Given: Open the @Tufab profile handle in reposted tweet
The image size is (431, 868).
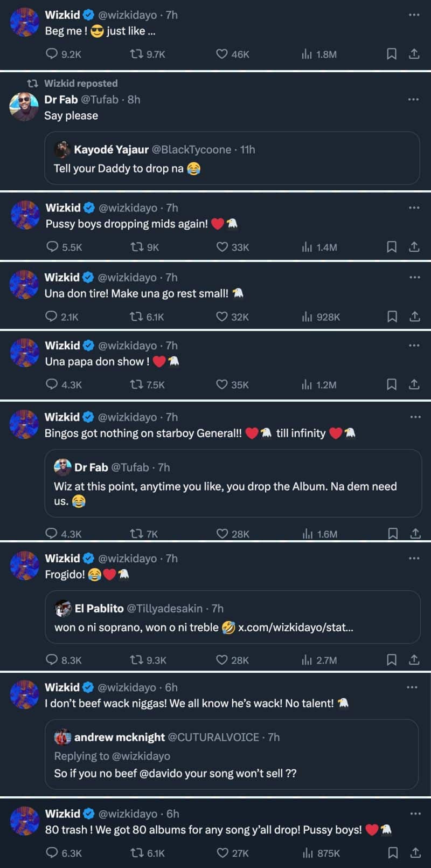Looking at the screenshot, I should tap(100, 100).
